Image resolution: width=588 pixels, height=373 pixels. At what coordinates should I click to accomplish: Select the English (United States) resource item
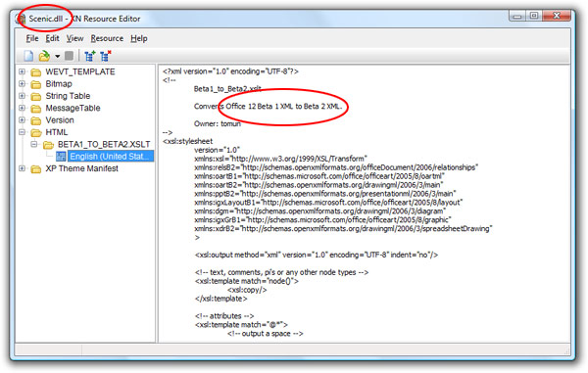pyautogui.click(x=111, y=157)
